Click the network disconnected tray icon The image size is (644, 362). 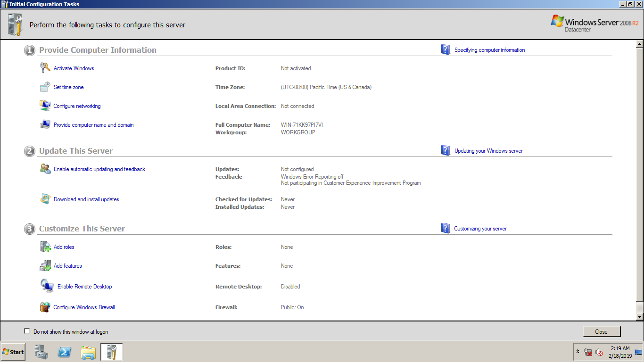click(588, 352)
